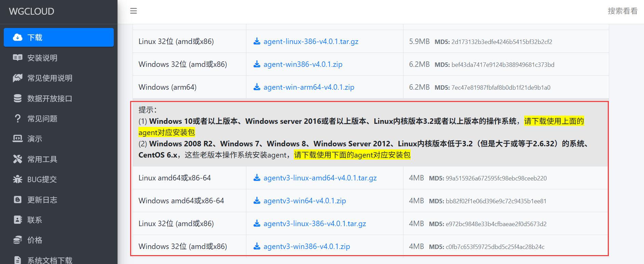The image size is (644, 264).
Task: Click the book icon beside 安装说明
Action: coord(17,58)
